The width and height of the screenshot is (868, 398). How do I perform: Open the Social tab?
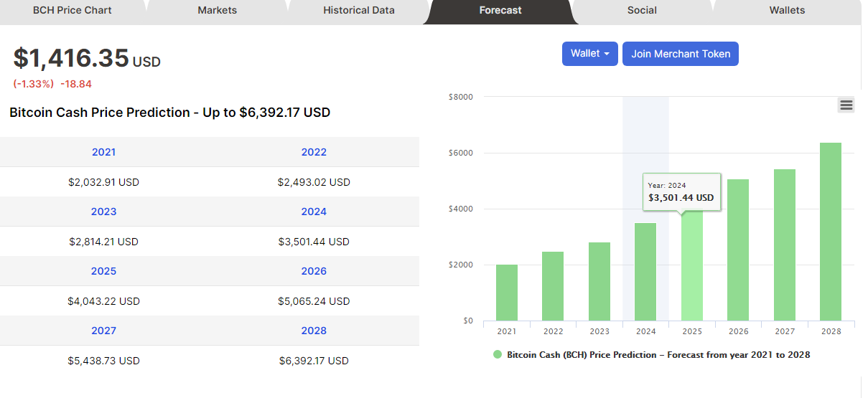coord(642,11)
